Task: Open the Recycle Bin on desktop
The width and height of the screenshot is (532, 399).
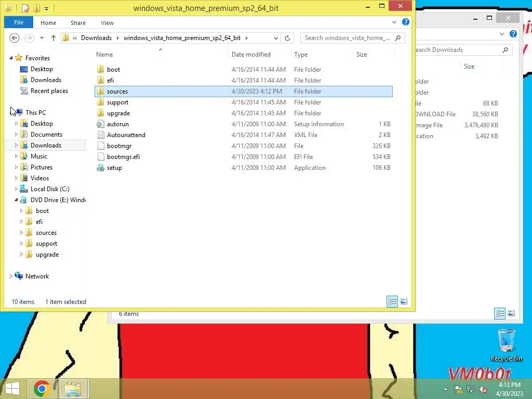Action: point(506,345)
